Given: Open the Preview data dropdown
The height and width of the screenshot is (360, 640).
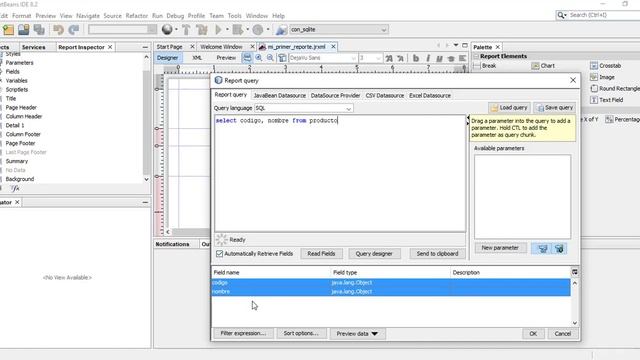Looking at the screenshot, I should tap(357, 333).
